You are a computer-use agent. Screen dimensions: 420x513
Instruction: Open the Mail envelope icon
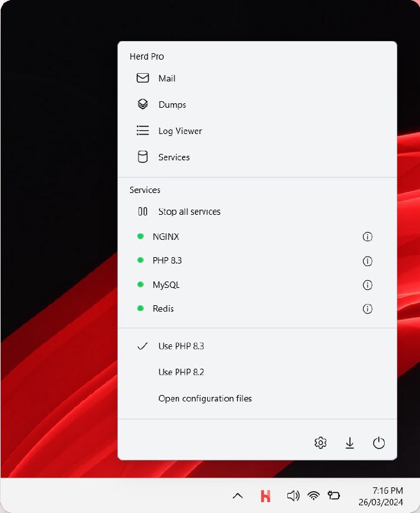pyautogui.click(x=142, y=78)
